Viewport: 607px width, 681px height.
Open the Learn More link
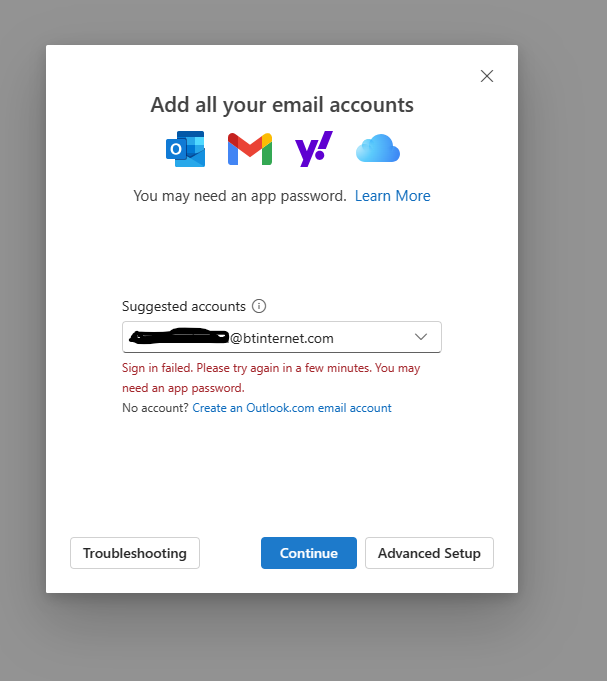(392, 196)
